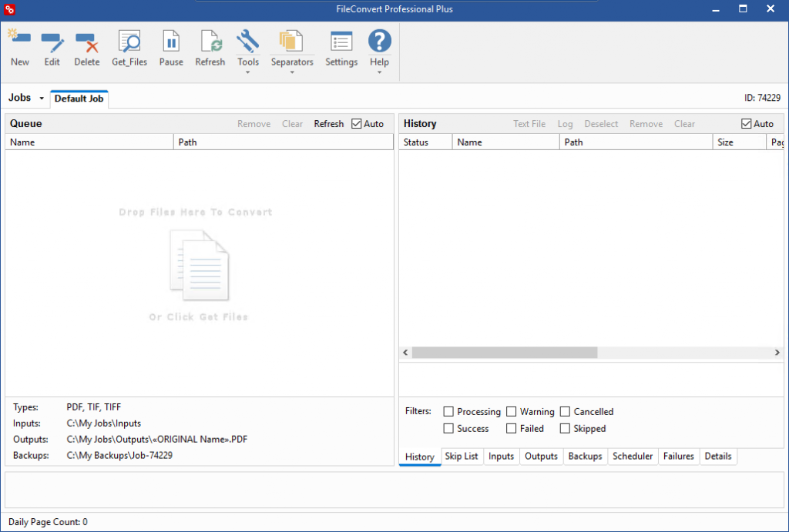
Task: Open the Tools wrench icon
Action: (247, 42)
